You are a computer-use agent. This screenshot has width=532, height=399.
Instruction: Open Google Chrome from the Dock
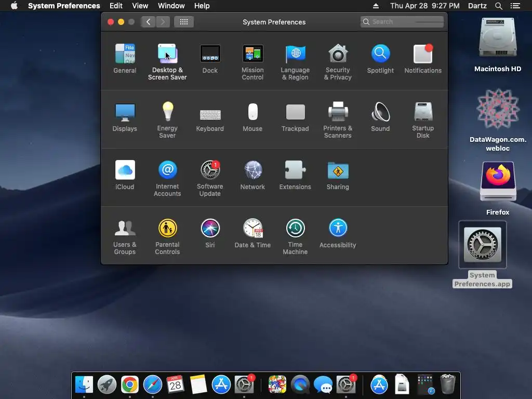(x=129, y=385)
